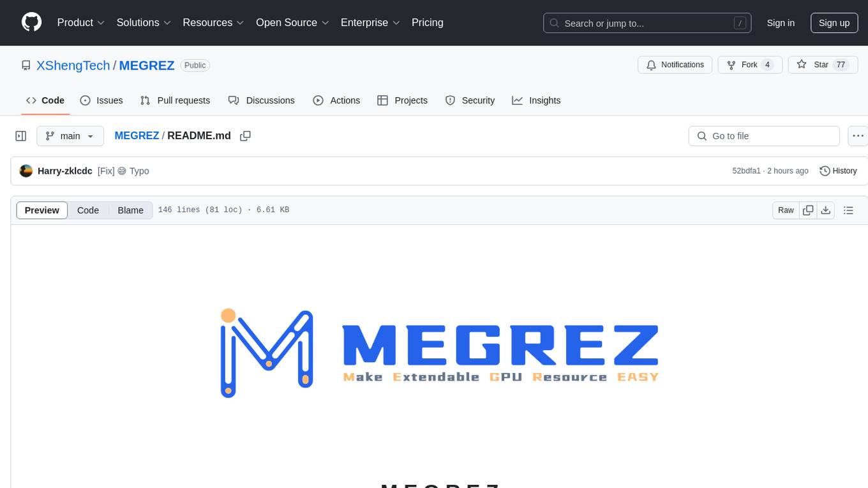Click the star count 77
This screenshot has height=488, width=868.
click(841, 65)
